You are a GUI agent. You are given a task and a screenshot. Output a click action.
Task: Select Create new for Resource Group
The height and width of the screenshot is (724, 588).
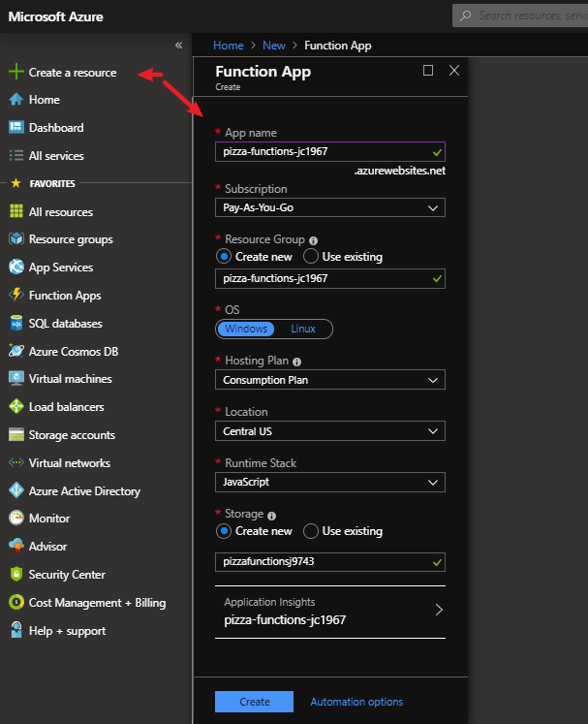pos(224,256)
